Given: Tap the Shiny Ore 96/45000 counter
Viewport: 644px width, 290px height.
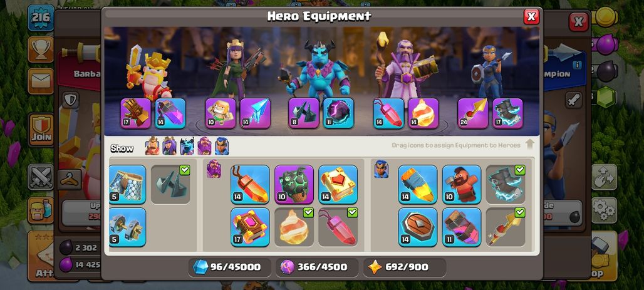Looking at the screenshot, I should tap(229, 267).
